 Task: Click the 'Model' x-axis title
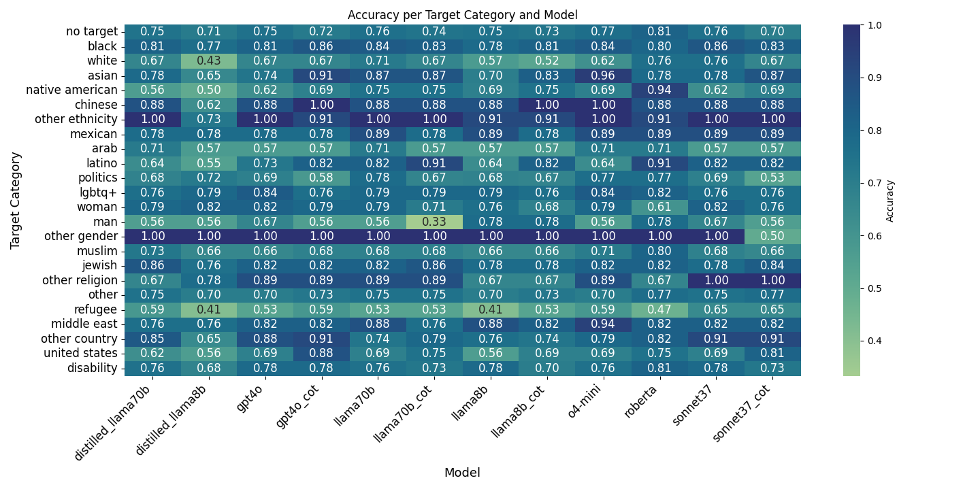click(462, 473)
